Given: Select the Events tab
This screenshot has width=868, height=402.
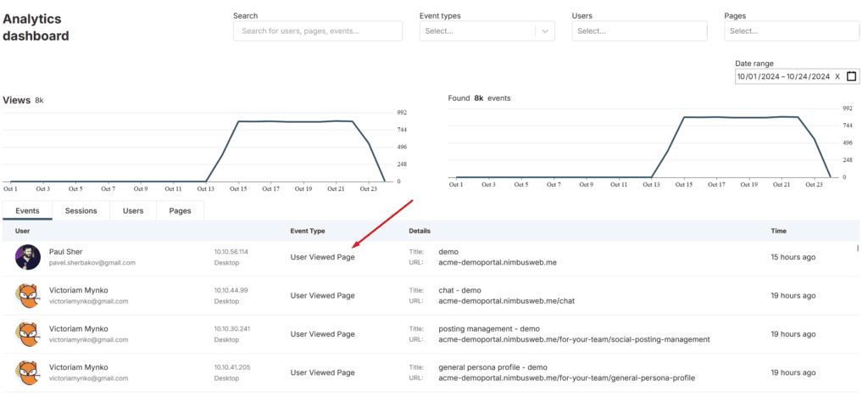Looking at the screenshot, I should (x=27, y=210).
